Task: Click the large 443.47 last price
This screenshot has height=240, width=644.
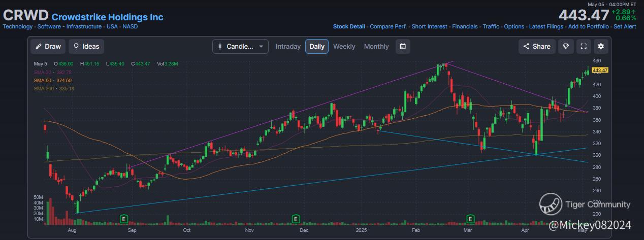Action: click(x=584, y=16)
